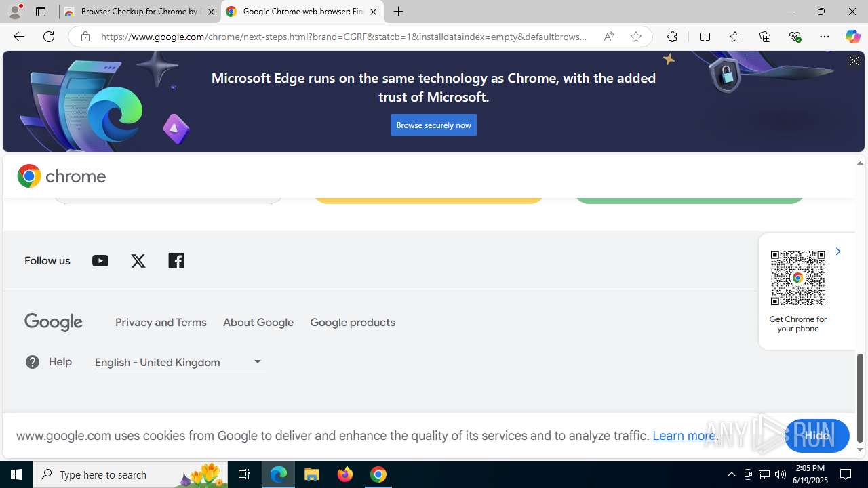Image resolution: width=868 pixels, height=488 pixels.
Task: Open the Privacy and Terms link
Action: (161, 323)
